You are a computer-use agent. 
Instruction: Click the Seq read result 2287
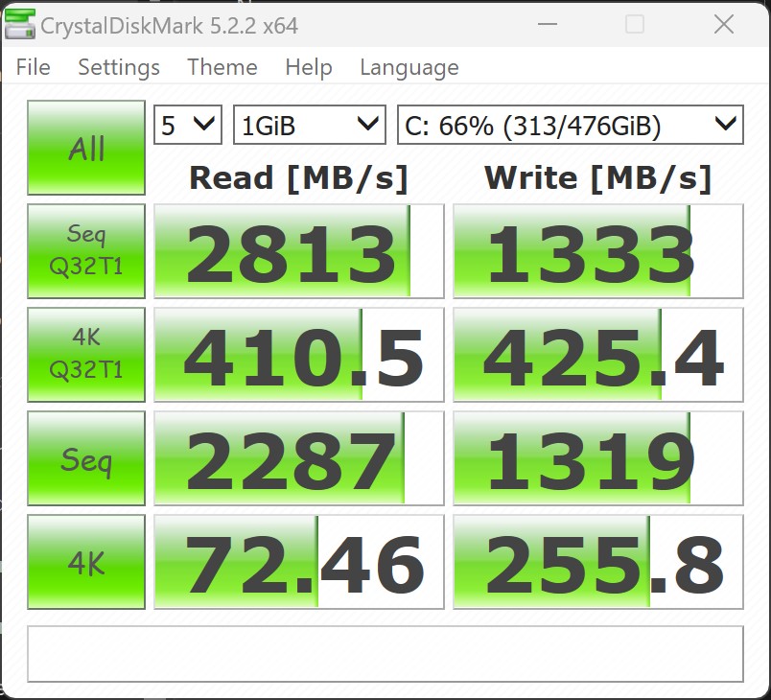[299, 458]
